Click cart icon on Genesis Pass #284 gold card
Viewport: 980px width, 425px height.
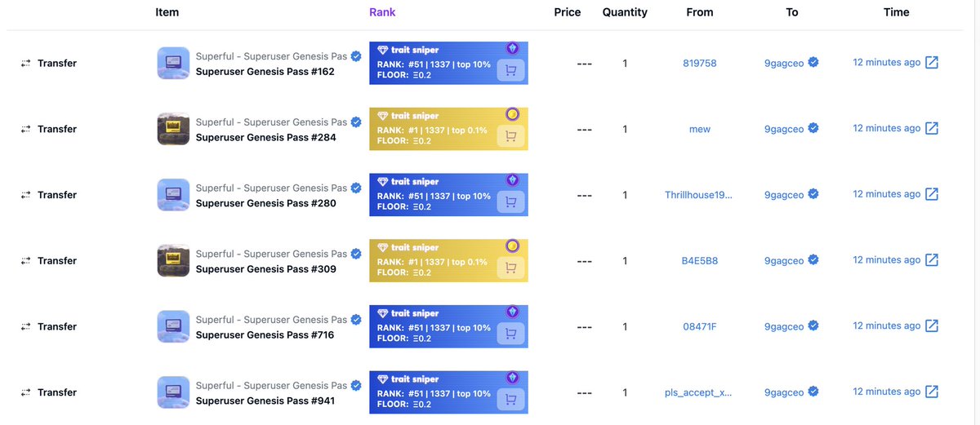pos(511,136)
